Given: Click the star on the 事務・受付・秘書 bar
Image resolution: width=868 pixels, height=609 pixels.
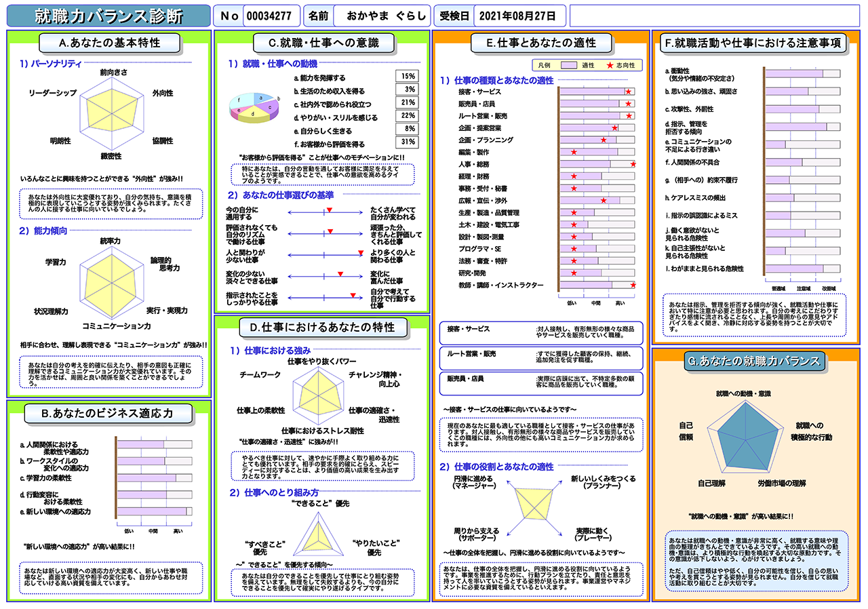Looking at the screenshot, I should 574,189.
